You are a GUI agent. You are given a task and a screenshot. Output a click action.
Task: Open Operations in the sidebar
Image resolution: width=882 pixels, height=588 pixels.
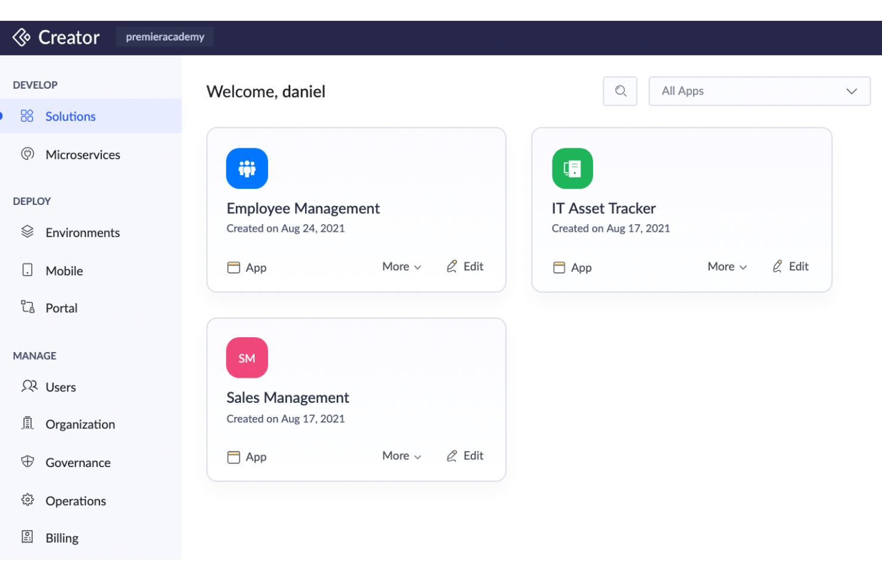click(x=76, y=501)
